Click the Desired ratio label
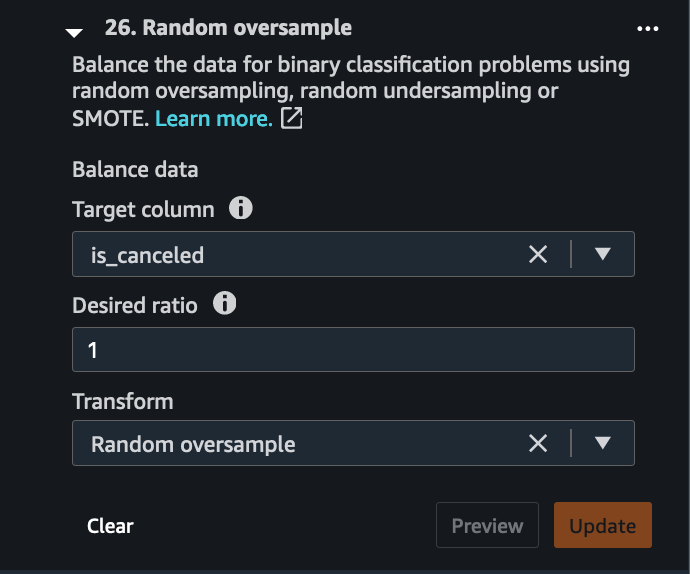The width and height of the screenshot is (690, 574). (135, 305)
